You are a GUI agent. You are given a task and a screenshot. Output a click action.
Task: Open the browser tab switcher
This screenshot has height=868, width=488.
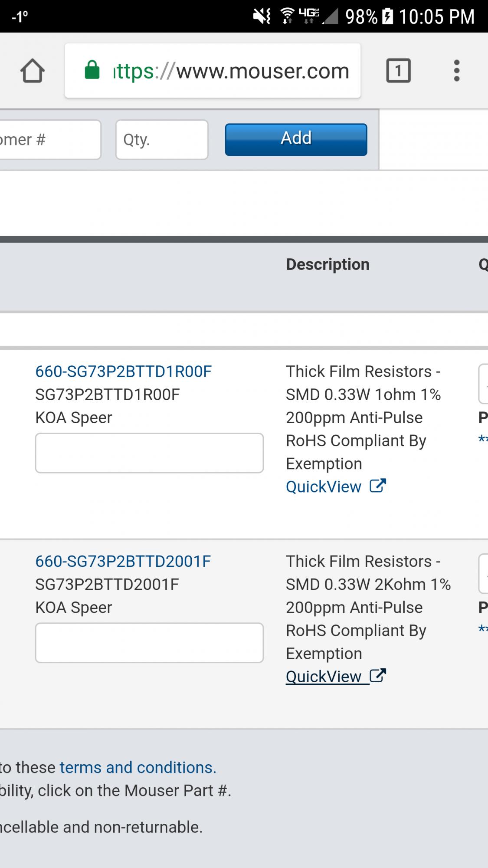click(398, 70)
